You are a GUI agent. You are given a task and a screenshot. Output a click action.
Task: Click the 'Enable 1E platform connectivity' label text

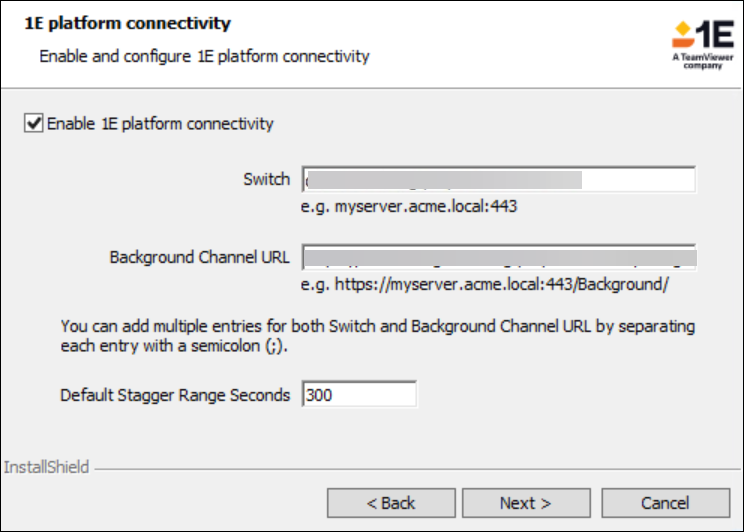[160, 124]
